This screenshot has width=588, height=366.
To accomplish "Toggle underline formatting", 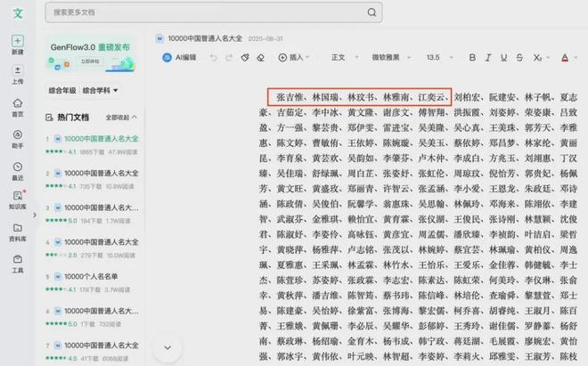I will click(503, 57).
